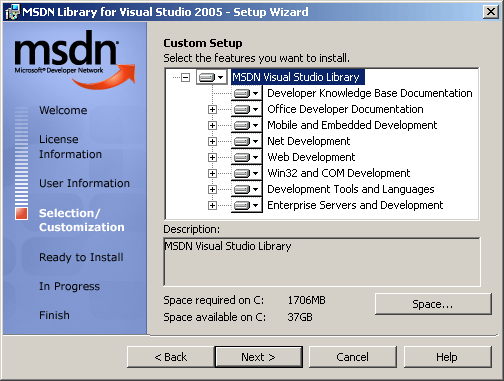Screen dimensions: 504x381
Task: Click the Welcome step label
Action: point(63,110)
